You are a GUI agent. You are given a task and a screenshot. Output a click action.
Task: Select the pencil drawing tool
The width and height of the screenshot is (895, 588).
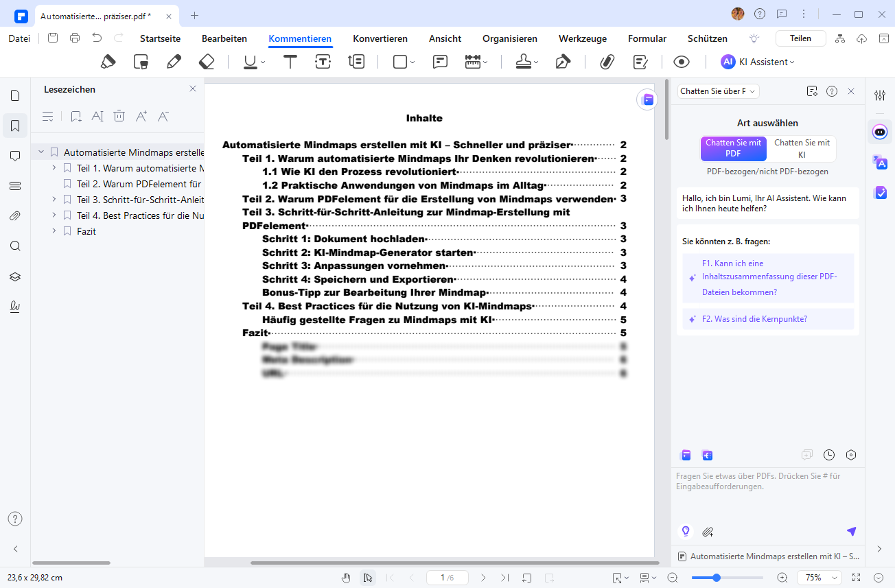tap(174, 62)
